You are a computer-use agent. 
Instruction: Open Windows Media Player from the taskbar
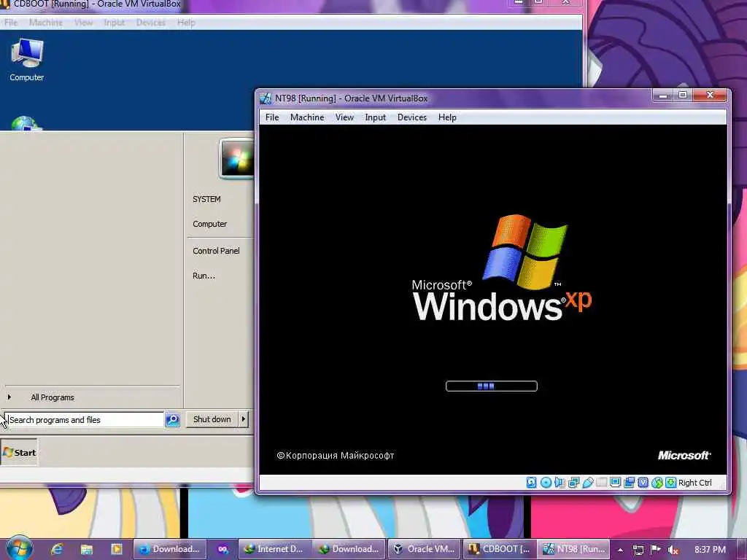tap(116, 549)
